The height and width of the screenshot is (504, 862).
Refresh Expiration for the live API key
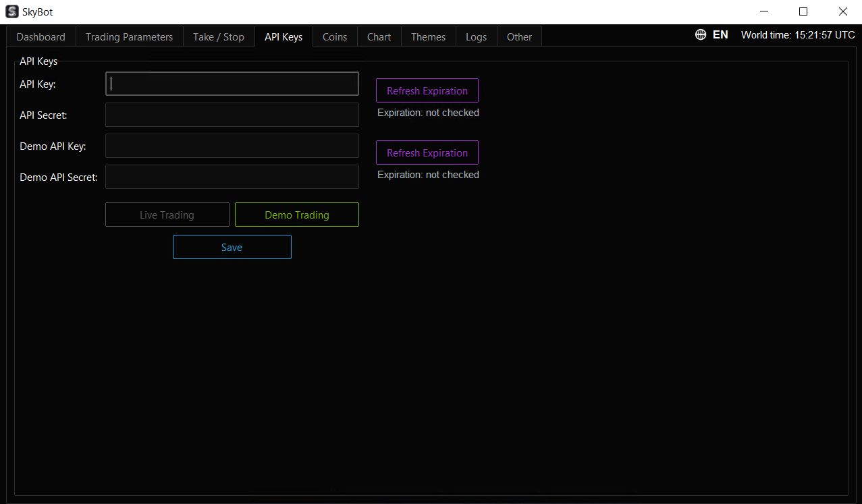[427, 90]
